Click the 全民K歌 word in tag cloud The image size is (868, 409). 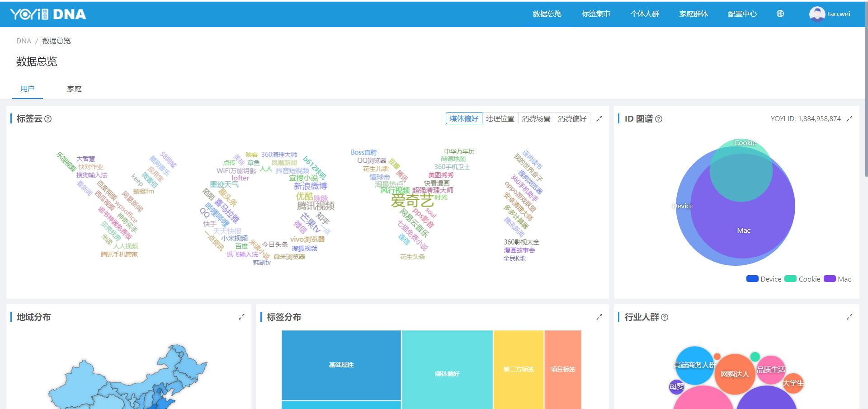(514, 259)
